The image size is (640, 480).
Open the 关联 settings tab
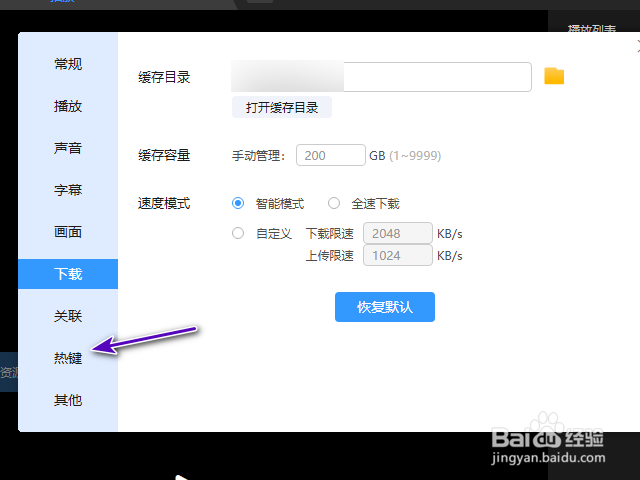[x=68, y=316]
